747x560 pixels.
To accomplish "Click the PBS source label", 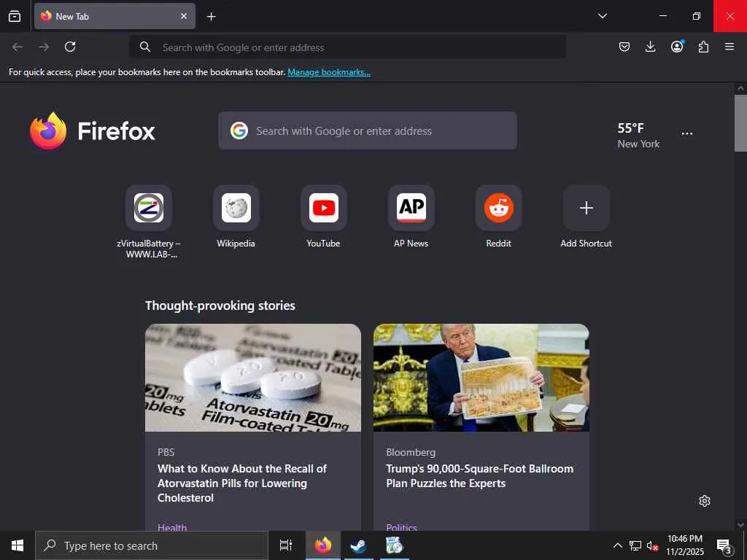I will (x=166, y=452).
